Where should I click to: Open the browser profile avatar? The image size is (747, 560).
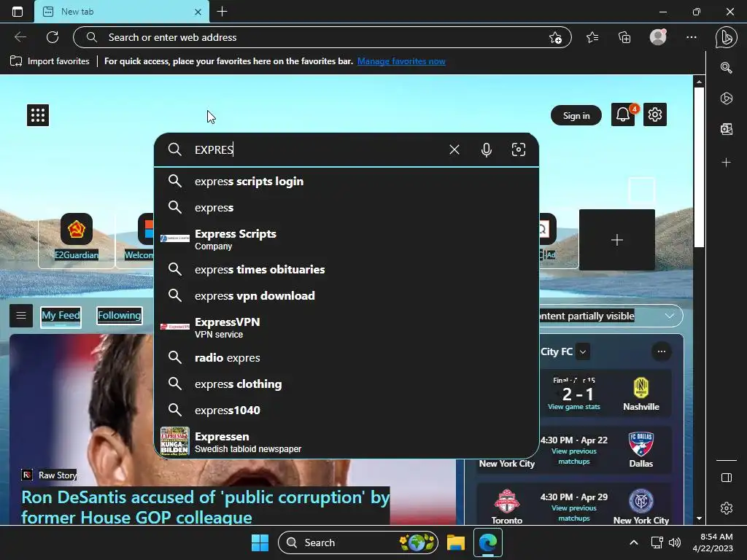(x=658, y=37)
